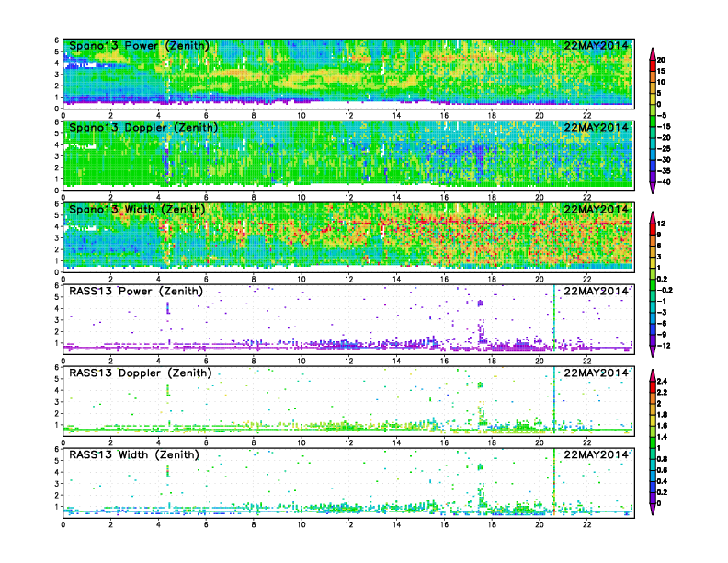Click the 'Spano13 Doppler (Zenith)' panel title
The image size is (728, 563).
click(x=143, y=128)
